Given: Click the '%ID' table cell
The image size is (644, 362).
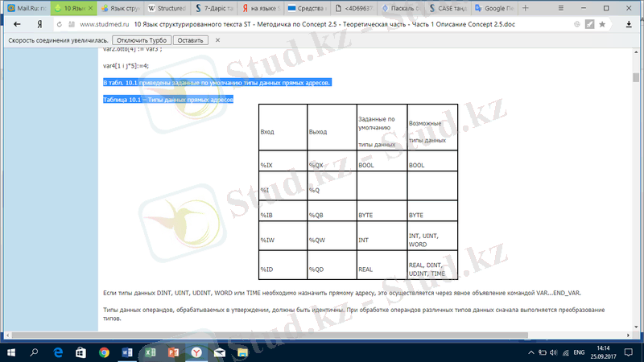Looking at the screenshot, I should (283, 265).
